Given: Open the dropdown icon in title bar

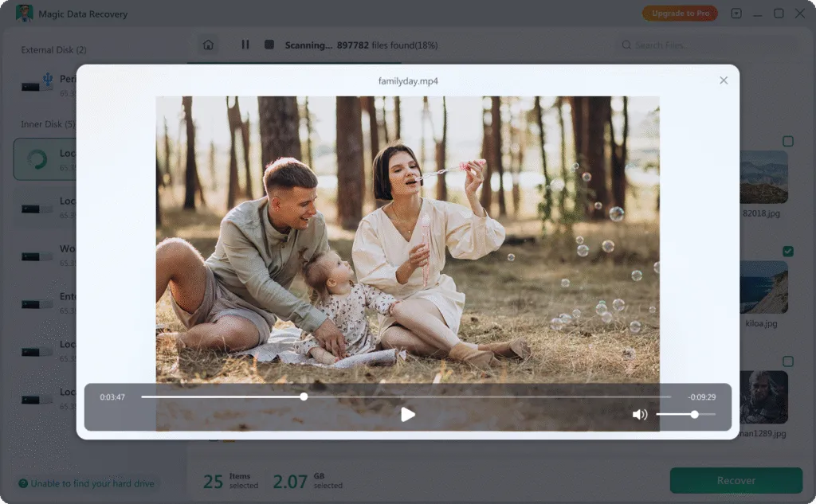Looking at the screenshot, I should click(736, 14).
